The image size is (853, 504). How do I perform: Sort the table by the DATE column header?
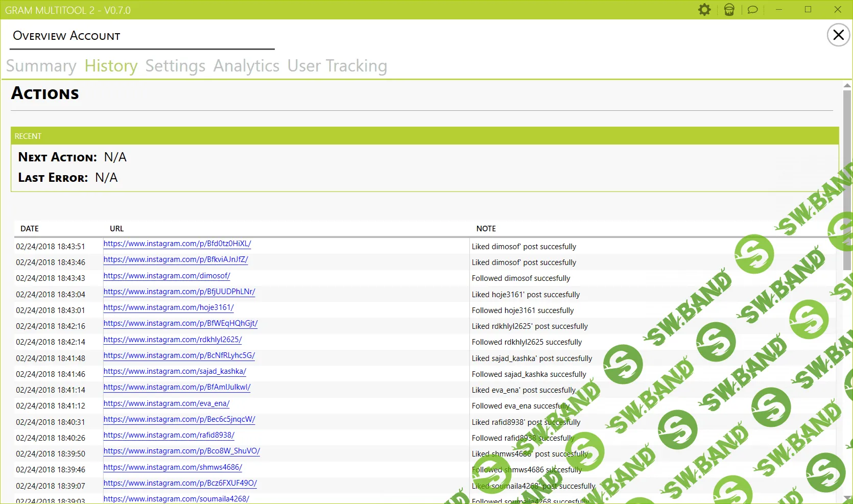click(29, 229)
